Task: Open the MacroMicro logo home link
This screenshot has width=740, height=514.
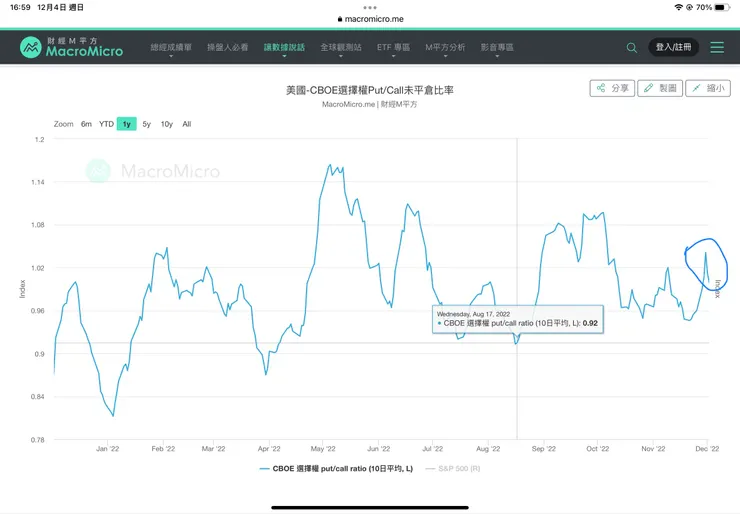Action: (x=71, y=47)
